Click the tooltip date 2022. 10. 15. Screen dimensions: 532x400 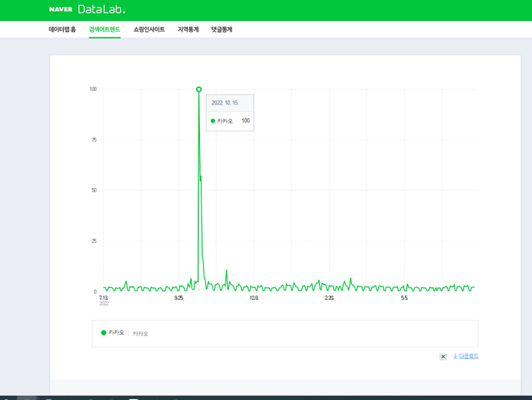coord(225,102)
